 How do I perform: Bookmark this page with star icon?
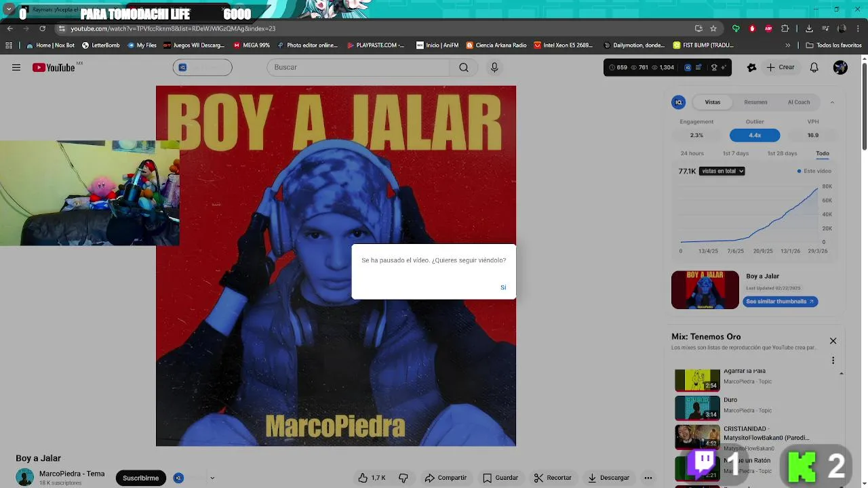(713, 28)
